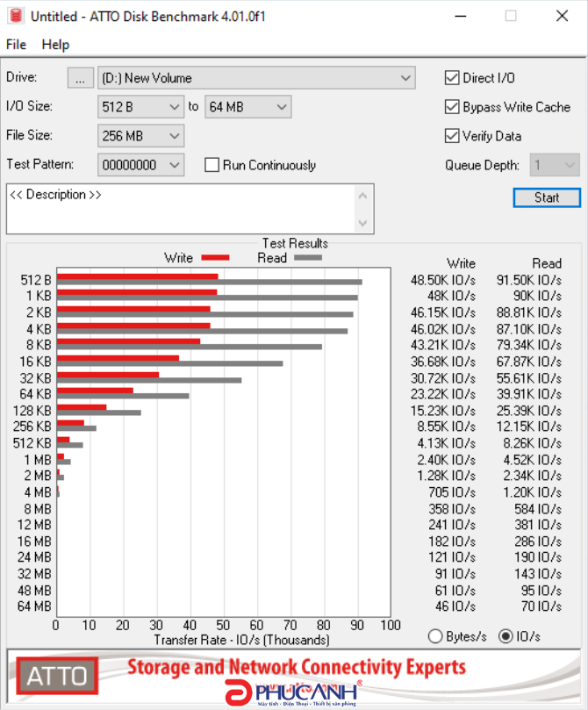Click the 705 IO/s write value
Image resolution: width=588 pixels, height=710 pixels.
coord(452,492)
